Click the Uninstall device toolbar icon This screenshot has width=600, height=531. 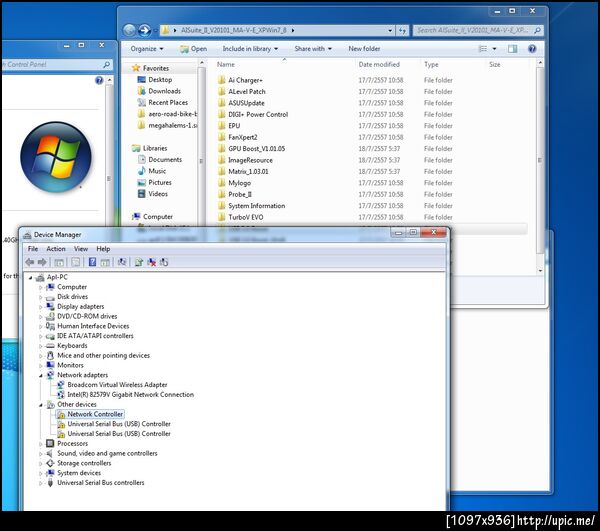(152, 262)
